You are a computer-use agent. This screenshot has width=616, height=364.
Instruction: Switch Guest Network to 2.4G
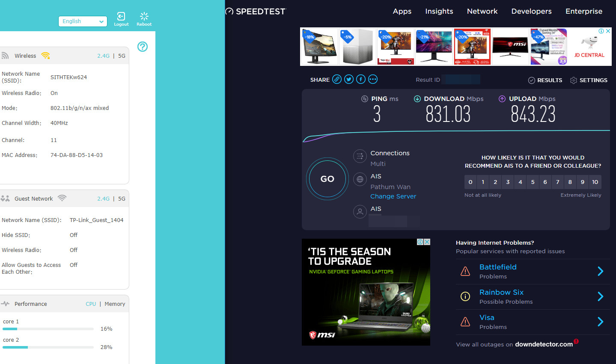tap(103, 199)
